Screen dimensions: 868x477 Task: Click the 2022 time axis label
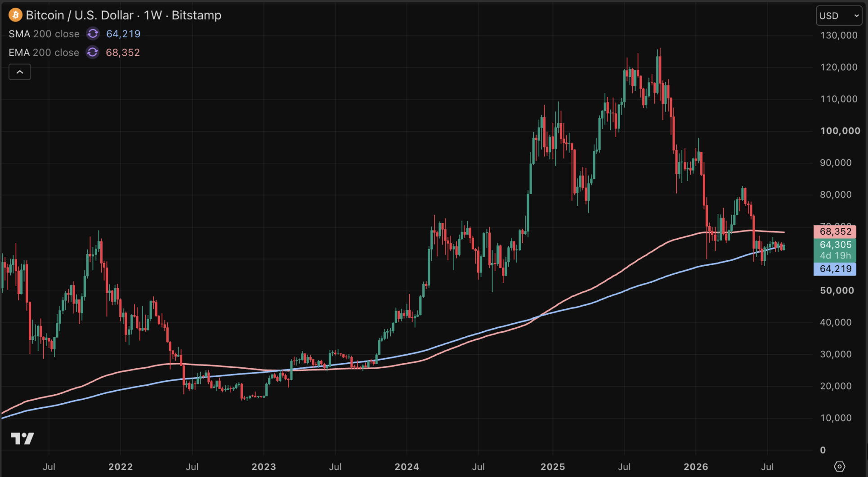[x=121, y=467]
